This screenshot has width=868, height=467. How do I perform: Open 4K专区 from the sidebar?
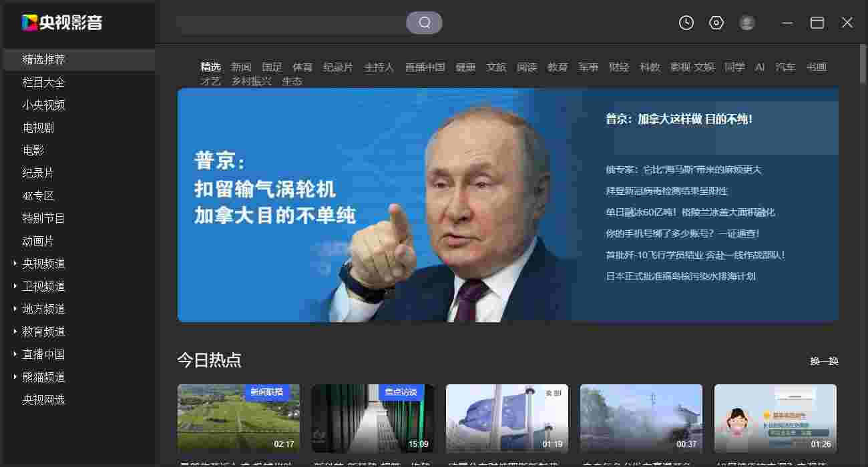38,195
